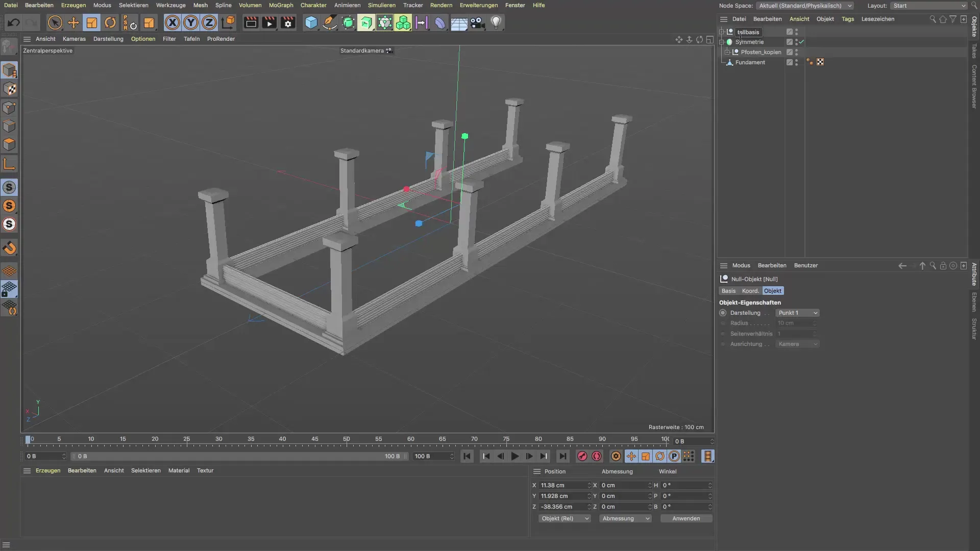The image size is (980, 551).
Task: Switch to Polygons mode
Action: [x=9, y=145]
